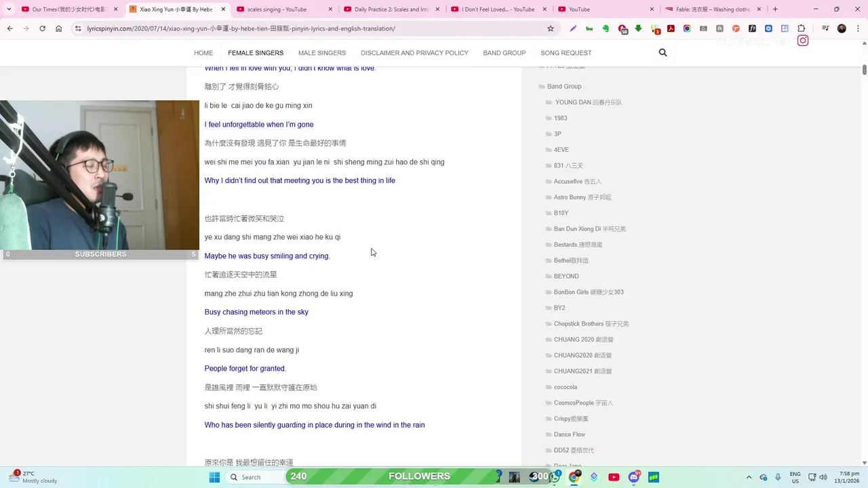The image size is (868, 488).
Task: Close the Xiao Xing Yun tab
Action: [222, 9]
